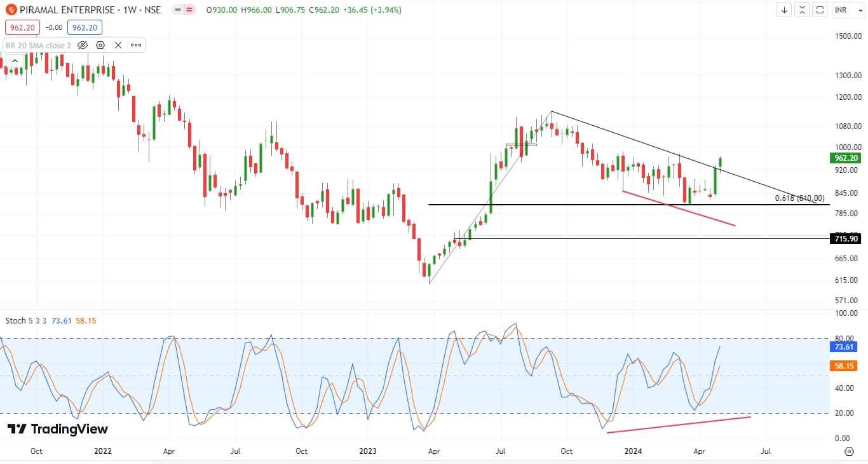
Task: Click the H966.00 high price value
Action: click(255, 10)
